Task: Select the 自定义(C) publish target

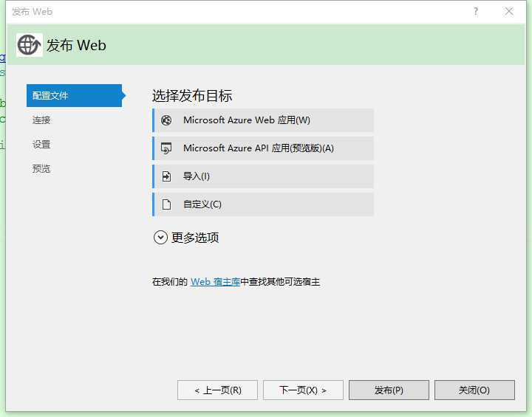Action: coord(263,204)
